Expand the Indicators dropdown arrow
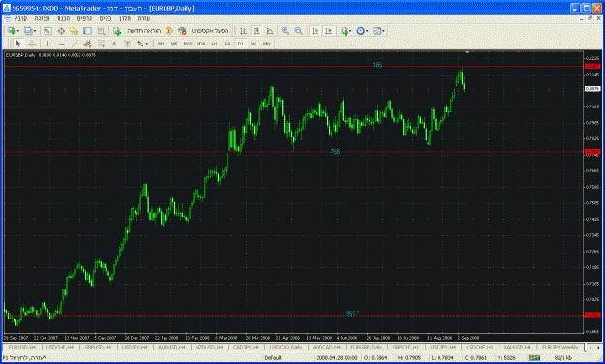 350,31
